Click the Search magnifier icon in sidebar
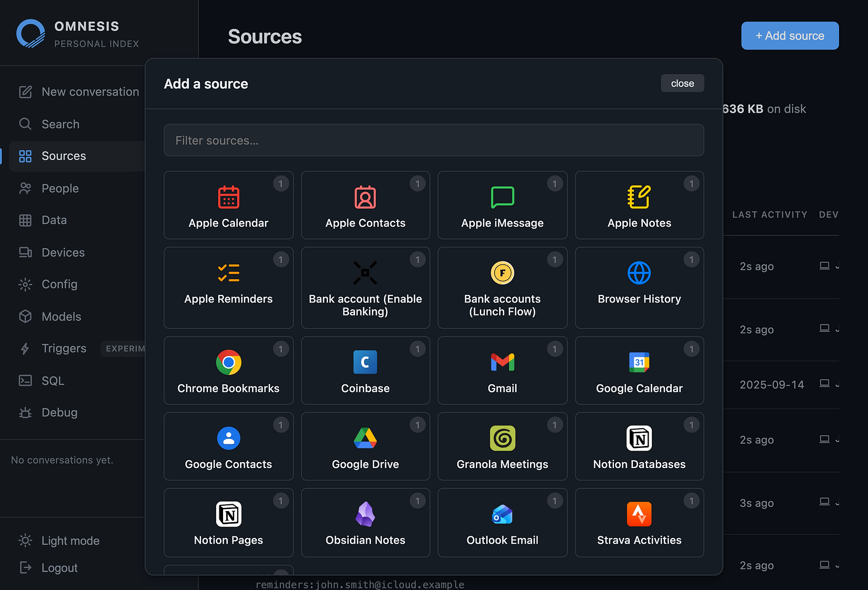868x590 pixels. (25, 124)
